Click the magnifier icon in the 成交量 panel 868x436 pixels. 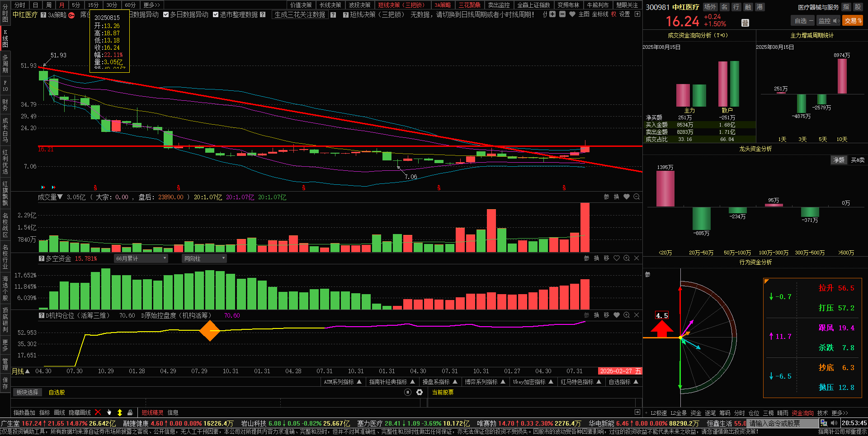point(637,197)
